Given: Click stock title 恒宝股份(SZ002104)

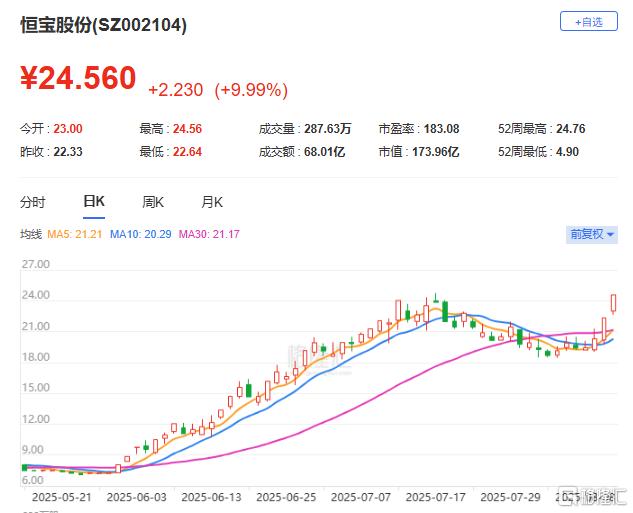Looking at the screenshot, I should pyautogui.click(x=104, y=25).
